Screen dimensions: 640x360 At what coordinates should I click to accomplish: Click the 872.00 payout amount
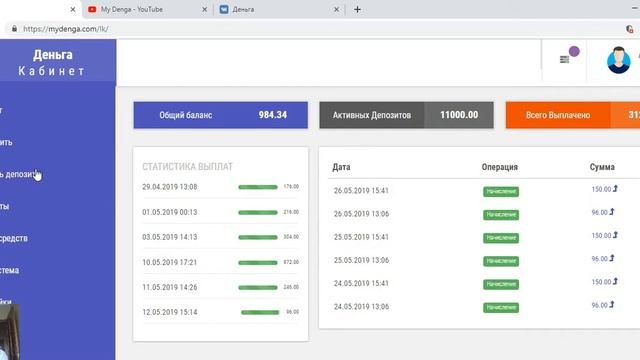[x=291, y=262]
